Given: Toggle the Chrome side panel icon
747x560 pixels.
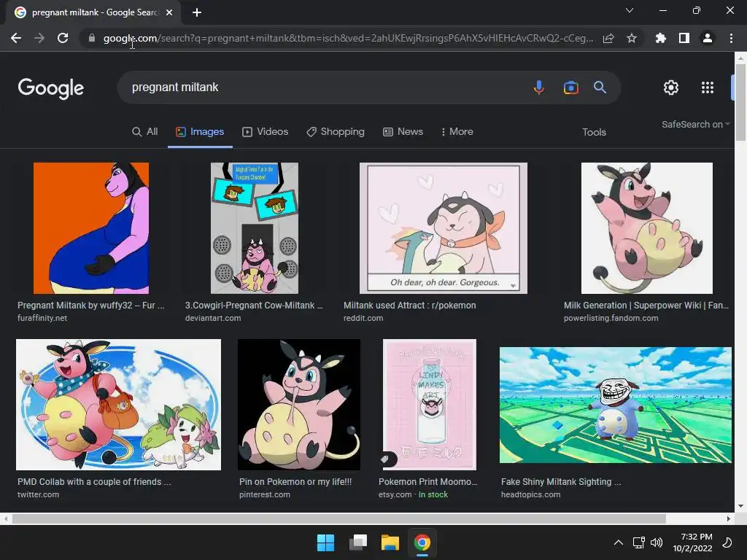Looking at the screenshot, I should pos(684,38).
